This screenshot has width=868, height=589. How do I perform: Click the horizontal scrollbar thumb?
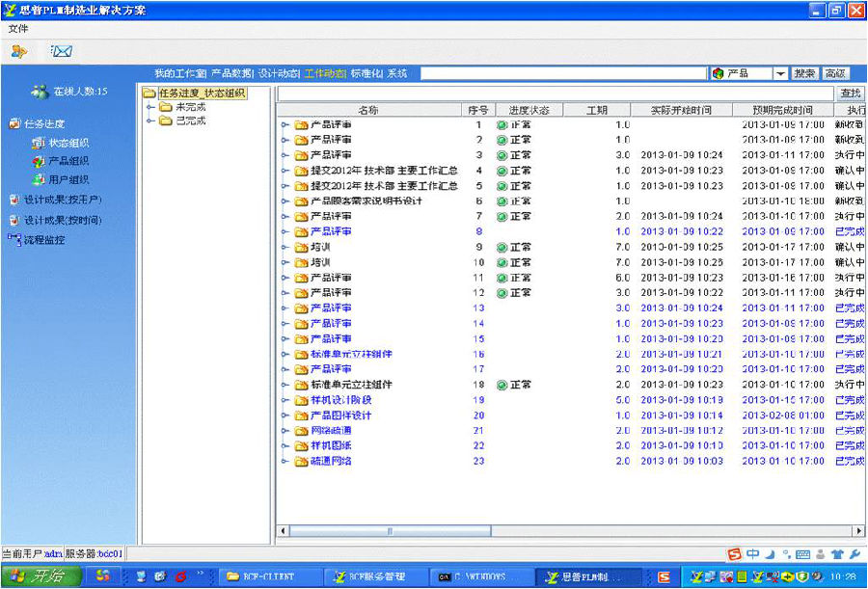(391, 531)
